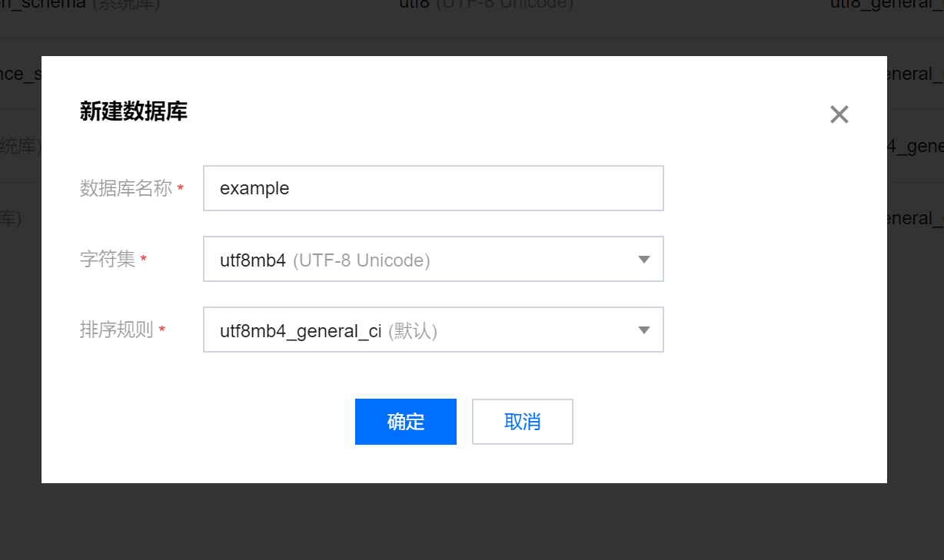Cancel the dialog using the 取消 button
This screenshot has width=944, height=560.
point(522,422)
